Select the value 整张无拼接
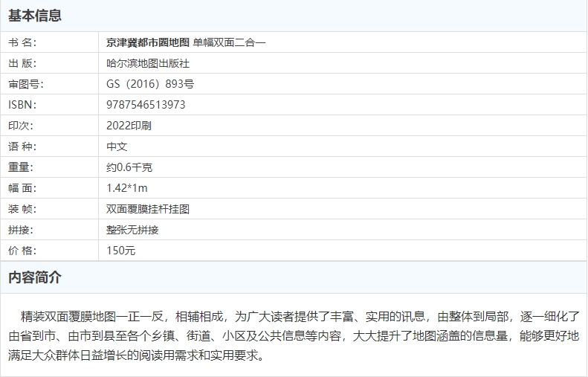Screen dimensions: 588x377 132,230
